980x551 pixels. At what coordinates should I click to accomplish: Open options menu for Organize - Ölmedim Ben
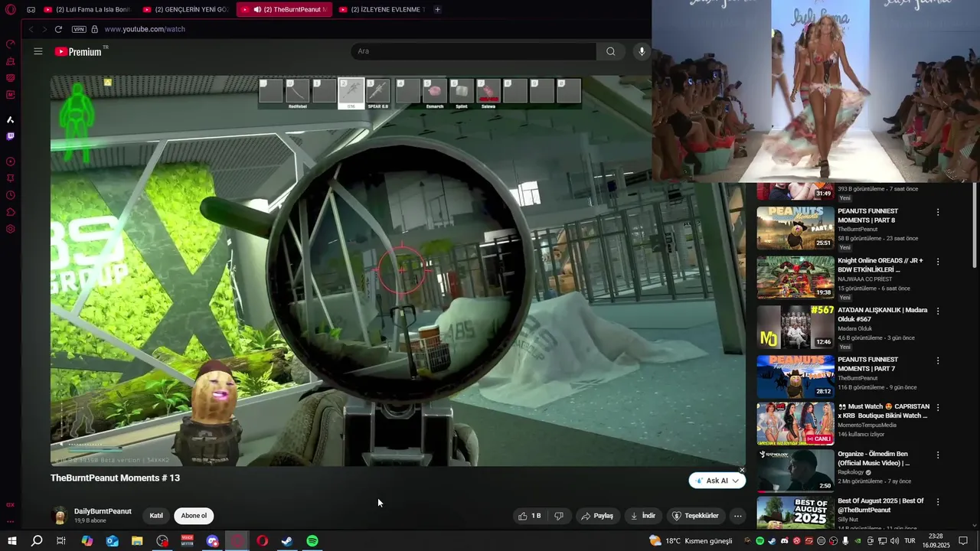point(938,455)
